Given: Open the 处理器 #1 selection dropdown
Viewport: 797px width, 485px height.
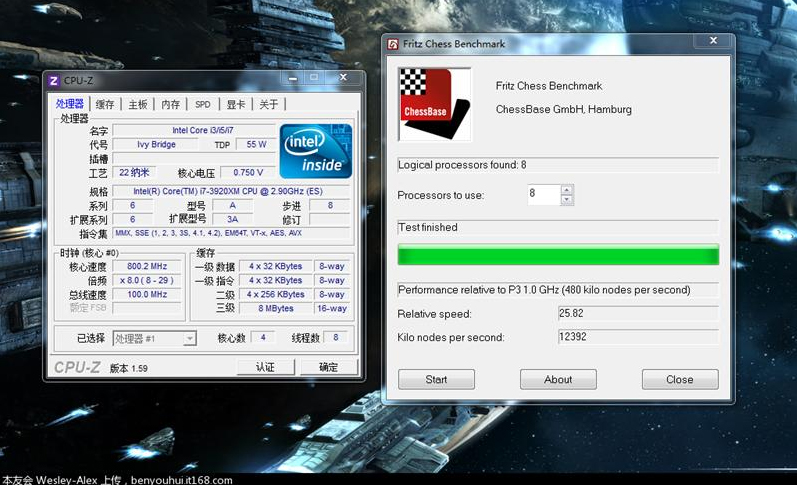Looking at the screenshot, I should pyautogui.click(x=190, y=338).
